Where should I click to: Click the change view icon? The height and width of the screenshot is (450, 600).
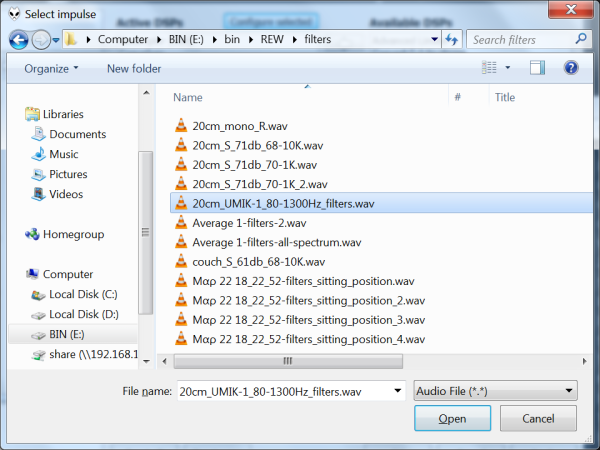489,68
